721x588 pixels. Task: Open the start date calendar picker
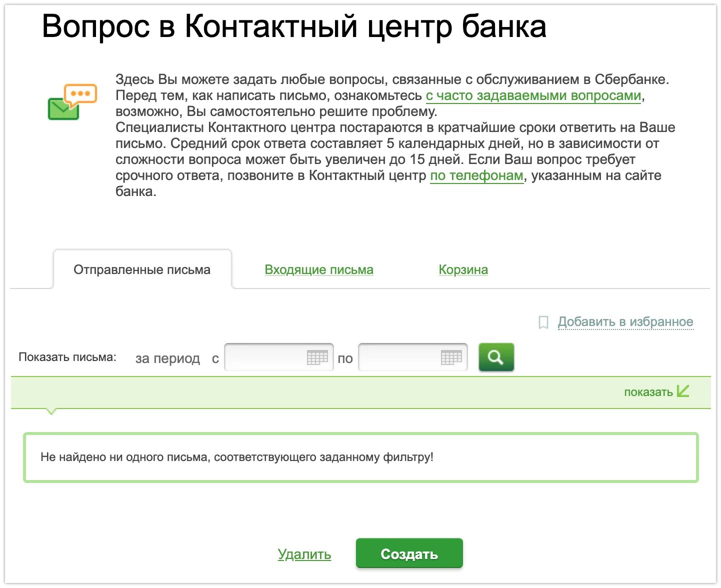(317, 357)
